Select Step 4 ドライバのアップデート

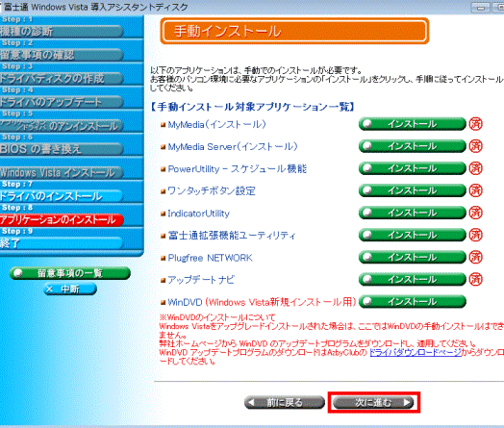62,102
